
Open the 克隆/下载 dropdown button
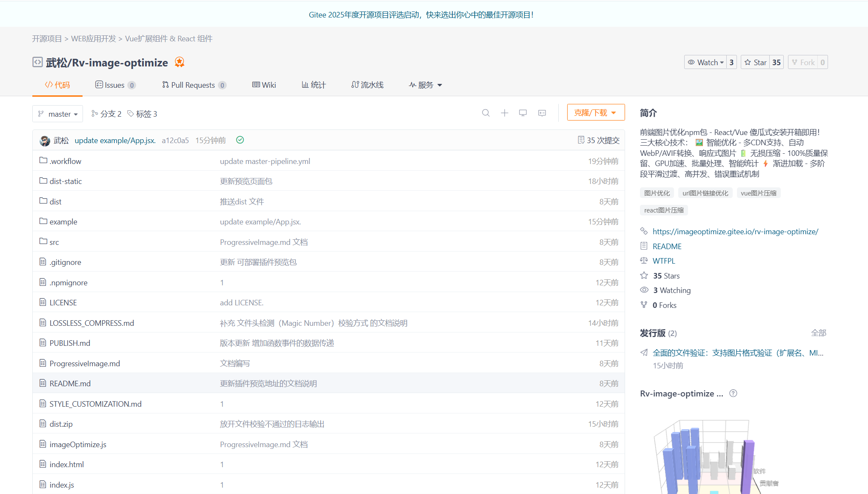click(x=595, y=112)
